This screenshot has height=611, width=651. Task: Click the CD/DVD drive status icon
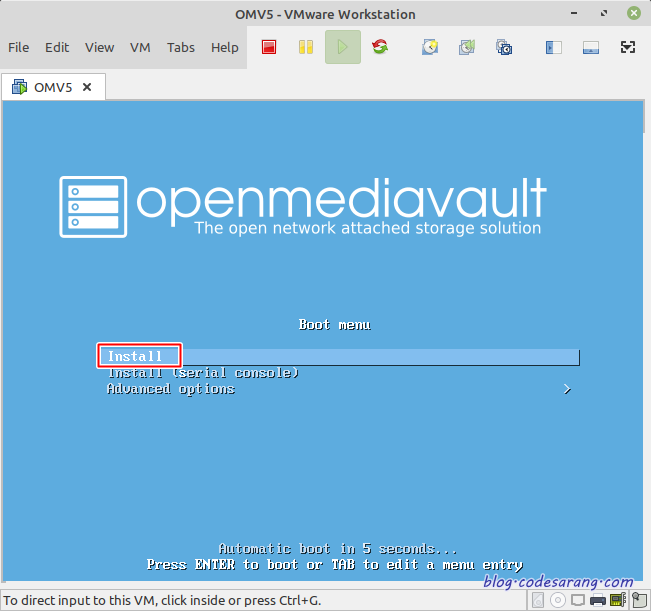coord(558,600)
